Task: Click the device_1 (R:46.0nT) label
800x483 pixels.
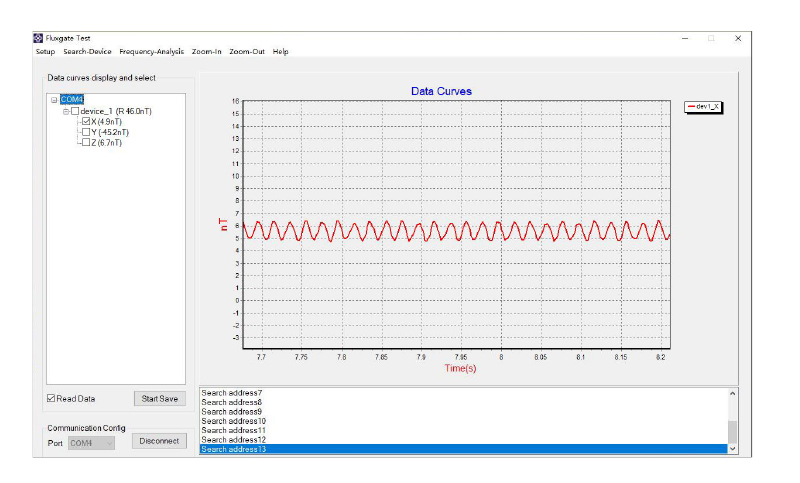Action: (x=116, y=111)
